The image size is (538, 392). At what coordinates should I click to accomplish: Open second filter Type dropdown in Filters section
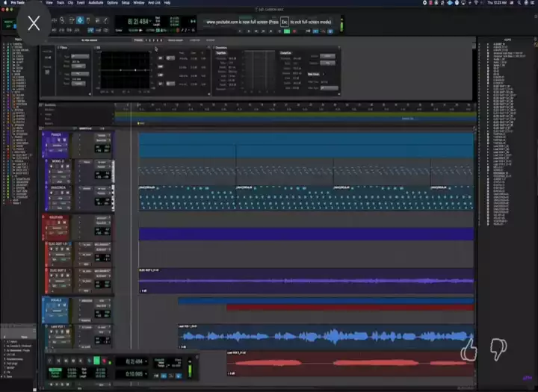pyautogui.click(x=80, y=74)
